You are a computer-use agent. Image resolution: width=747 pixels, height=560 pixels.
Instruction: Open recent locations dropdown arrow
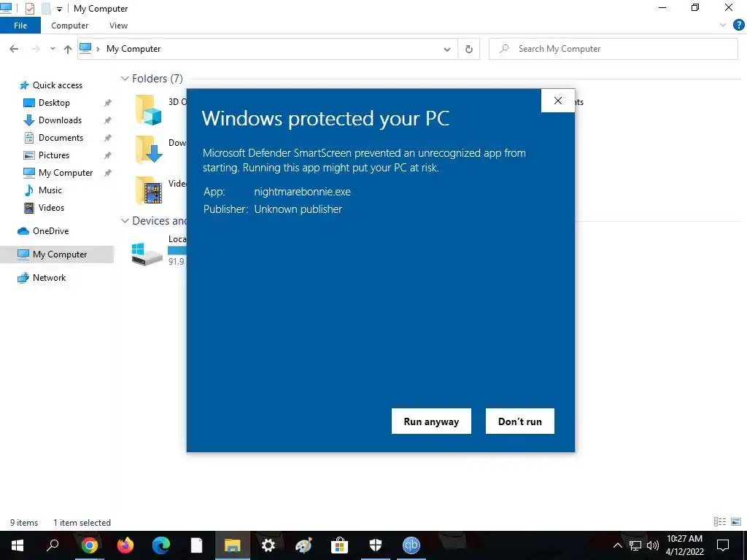53,49
